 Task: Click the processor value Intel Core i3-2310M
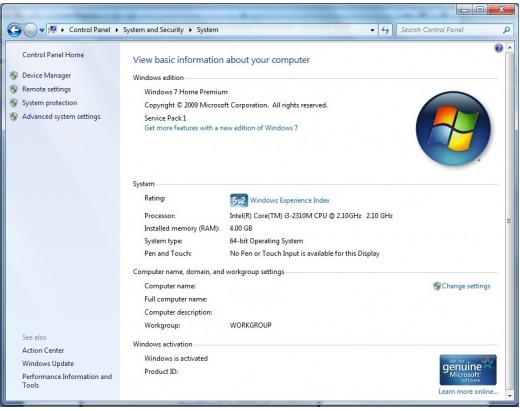pos(311,216)
